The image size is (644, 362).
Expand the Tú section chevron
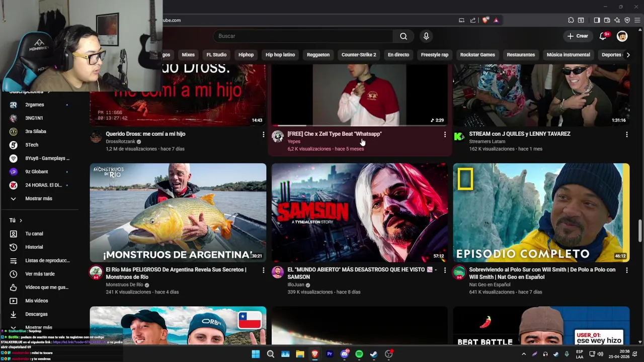pyautogui.click(x=21, y=220)
